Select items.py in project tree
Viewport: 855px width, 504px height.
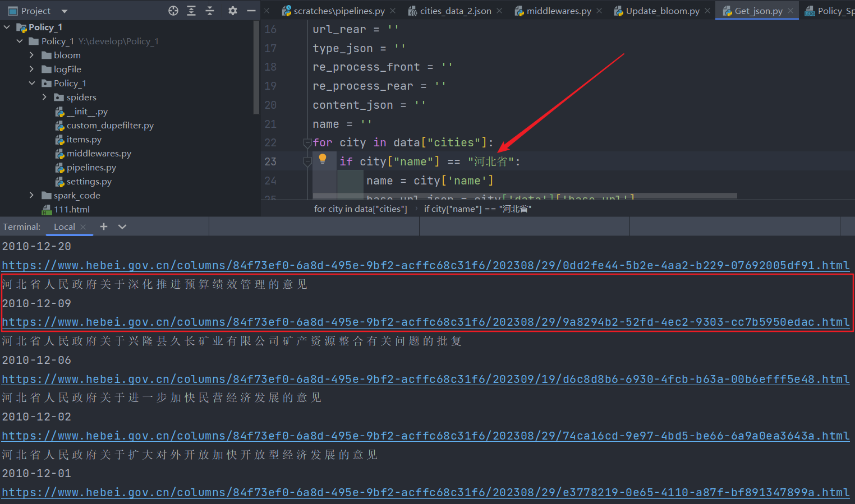pyautogui.click(x=79, y=140)
